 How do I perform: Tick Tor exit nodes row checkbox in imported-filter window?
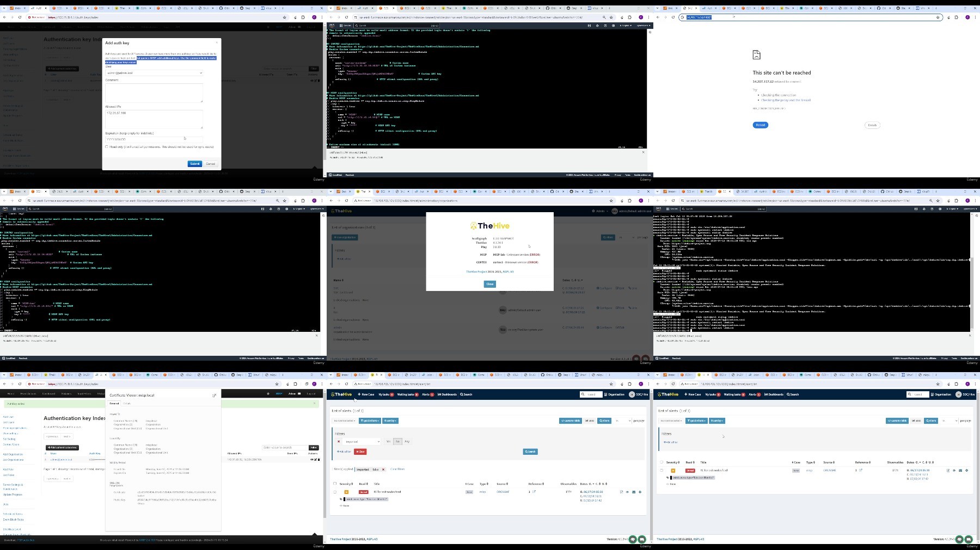click(x=335, y=492)
